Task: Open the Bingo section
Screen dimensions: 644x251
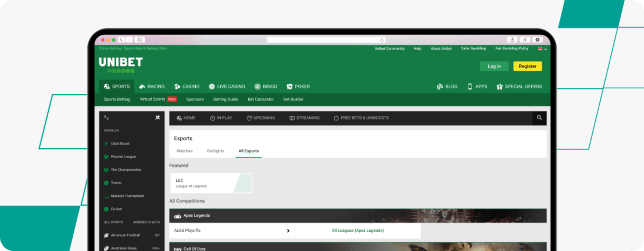Action: click(265, 87)
